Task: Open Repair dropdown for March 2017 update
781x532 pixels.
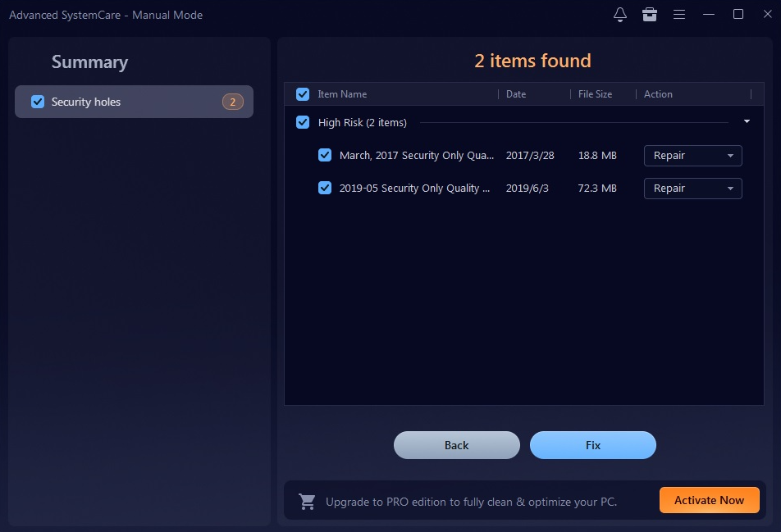Action: [x=692, y=156]
